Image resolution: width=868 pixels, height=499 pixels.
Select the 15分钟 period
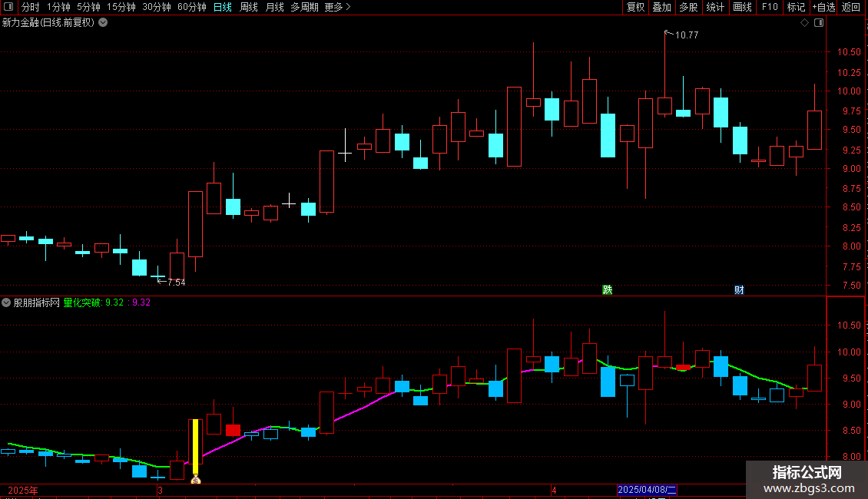click(x=121, y=7)
